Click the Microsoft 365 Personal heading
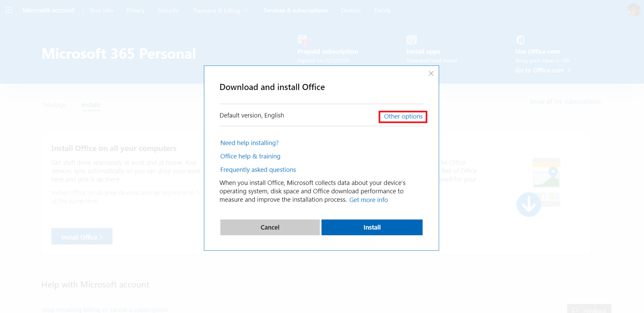Image resolution: width=644 pixels, height=313 pixels. click(119, 54)
